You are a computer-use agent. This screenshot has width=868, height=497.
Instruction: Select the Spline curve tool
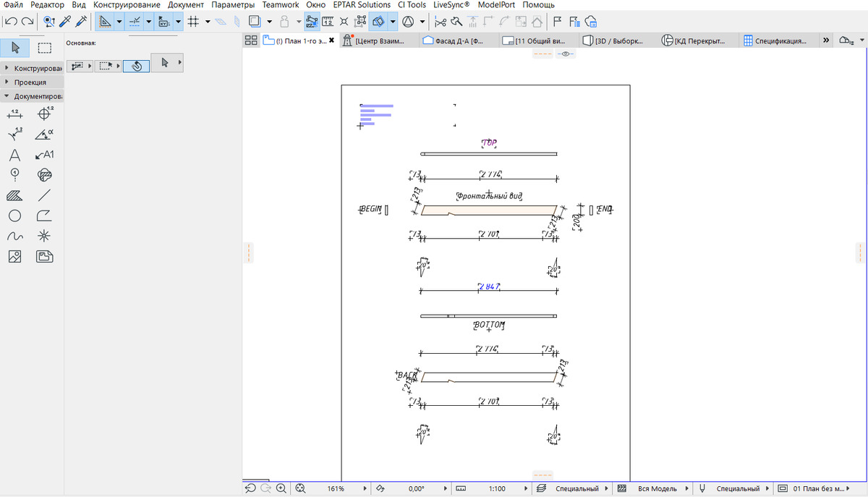click(14, 236)
